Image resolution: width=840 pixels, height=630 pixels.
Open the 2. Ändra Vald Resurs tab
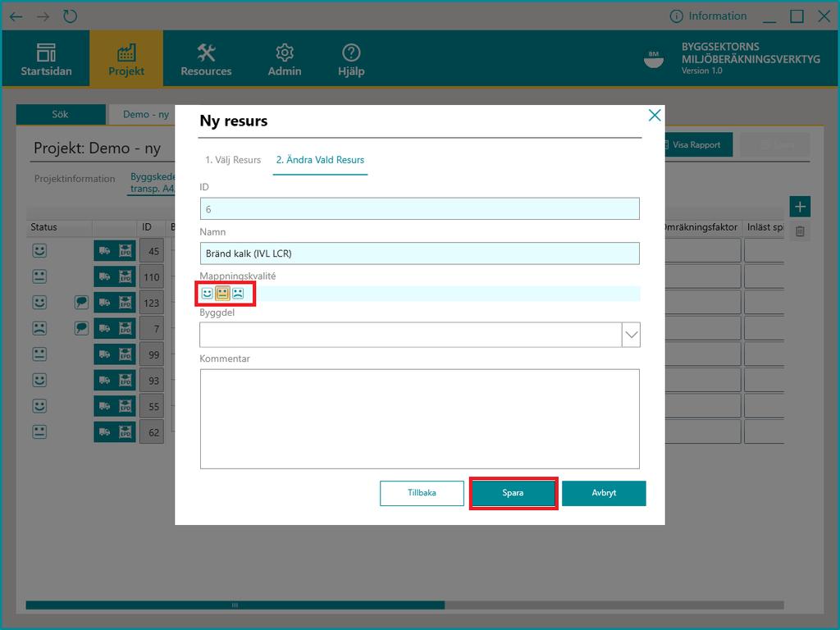tap(320, 160)
